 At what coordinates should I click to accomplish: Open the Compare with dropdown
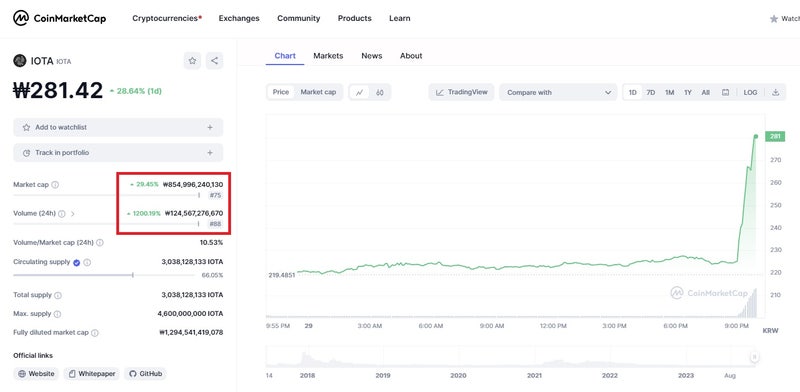point(558,92)
